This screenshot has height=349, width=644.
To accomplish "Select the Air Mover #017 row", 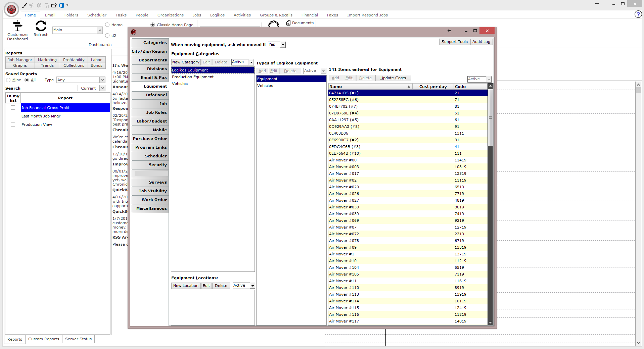I will click(408, 173).
